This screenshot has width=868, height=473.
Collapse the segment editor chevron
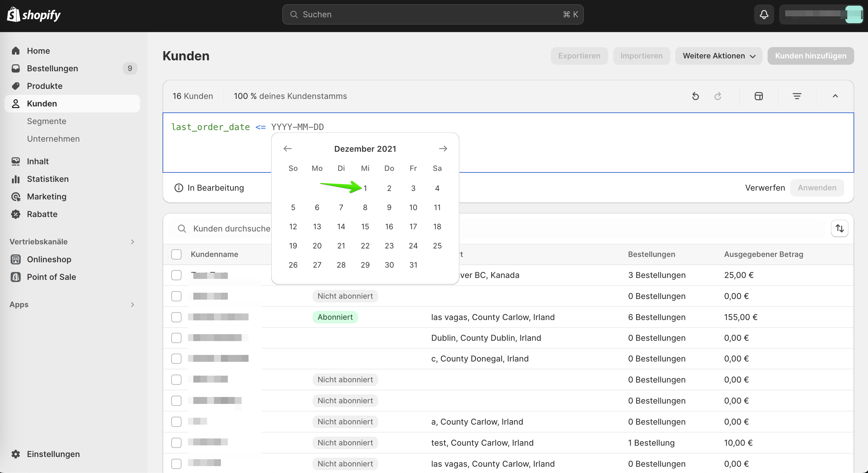pyautogui.click(x=835, y=96)
